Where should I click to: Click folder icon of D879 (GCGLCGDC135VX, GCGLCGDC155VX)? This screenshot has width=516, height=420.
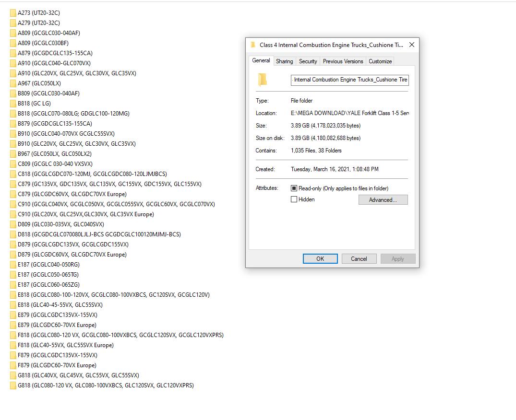13,245
